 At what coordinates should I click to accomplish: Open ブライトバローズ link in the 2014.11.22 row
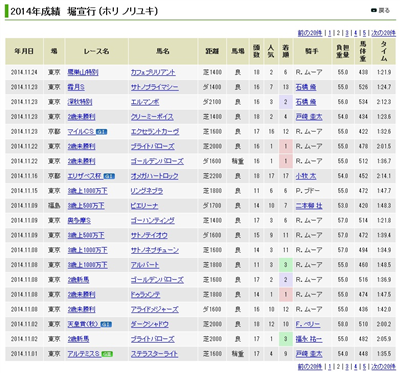(x=152, y=146)
